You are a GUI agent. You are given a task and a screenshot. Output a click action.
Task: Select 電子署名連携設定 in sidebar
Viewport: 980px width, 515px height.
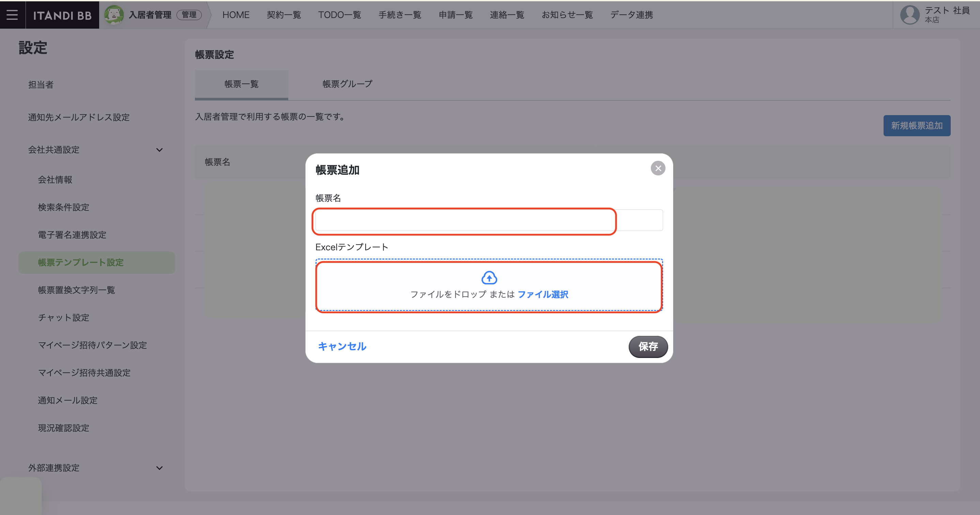(72, 235)
